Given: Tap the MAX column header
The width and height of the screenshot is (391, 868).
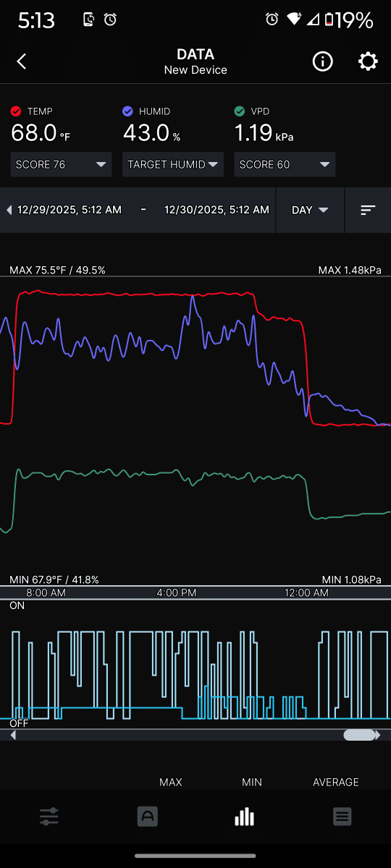Looking at the screenshot, I should tap(171, 782).
